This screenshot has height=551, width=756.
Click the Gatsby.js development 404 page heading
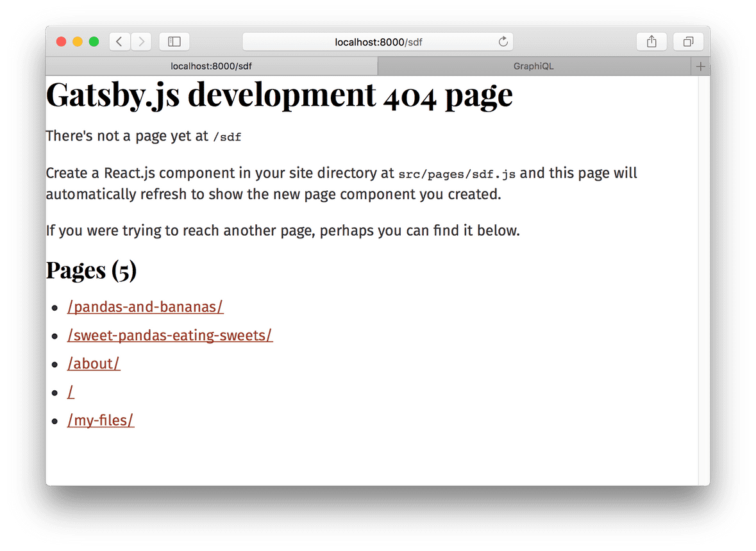pos(279,95)
